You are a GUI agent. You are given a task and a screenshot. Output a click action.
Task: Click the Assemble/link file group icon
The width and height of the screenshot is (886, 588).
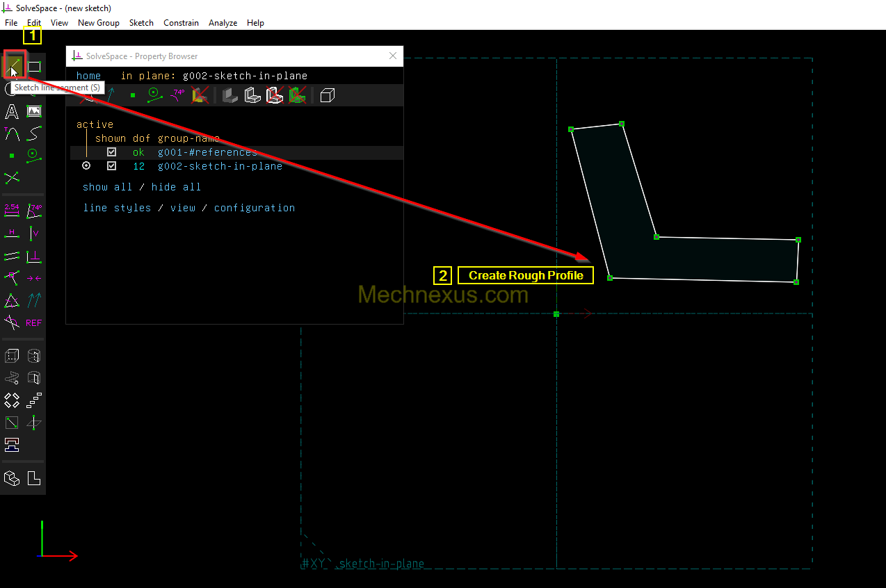tap(12, 444)
